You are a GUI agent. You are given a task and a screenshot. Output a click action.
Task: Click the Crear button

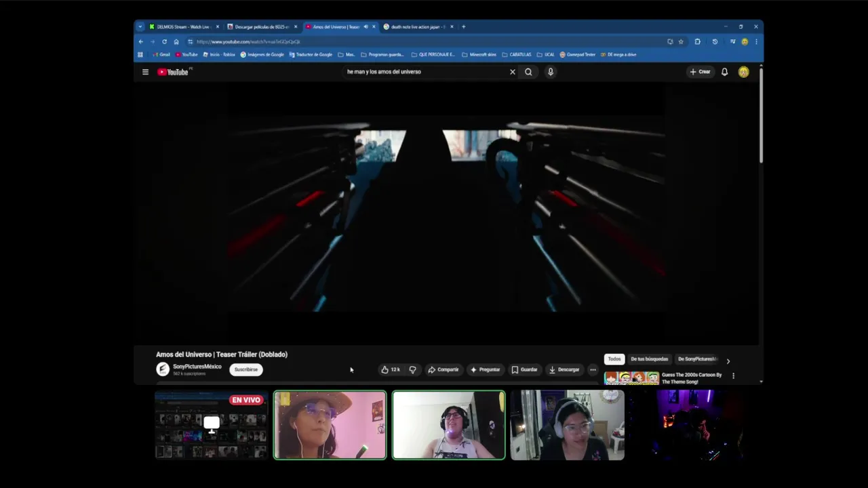700,72
